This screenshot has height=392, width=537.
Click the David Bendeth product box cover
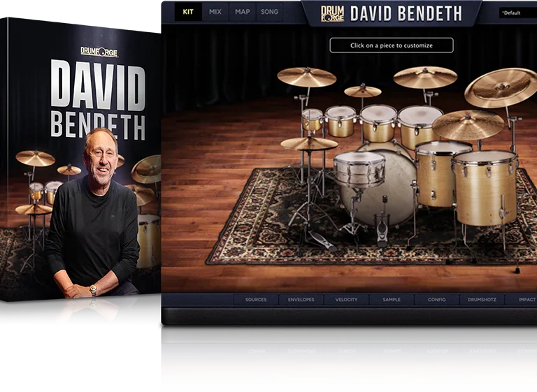80,160
